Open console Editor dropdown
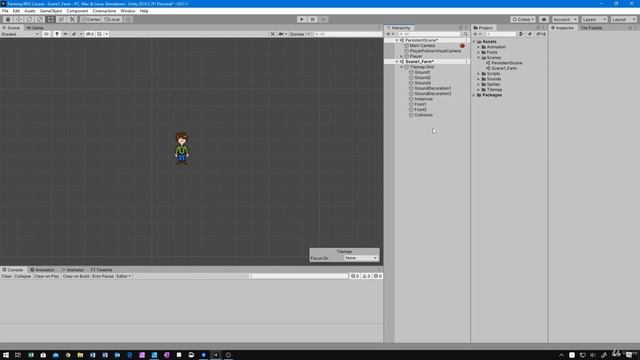Image resolution: width=640 pixels, height=360 pixels. (124, 276)
